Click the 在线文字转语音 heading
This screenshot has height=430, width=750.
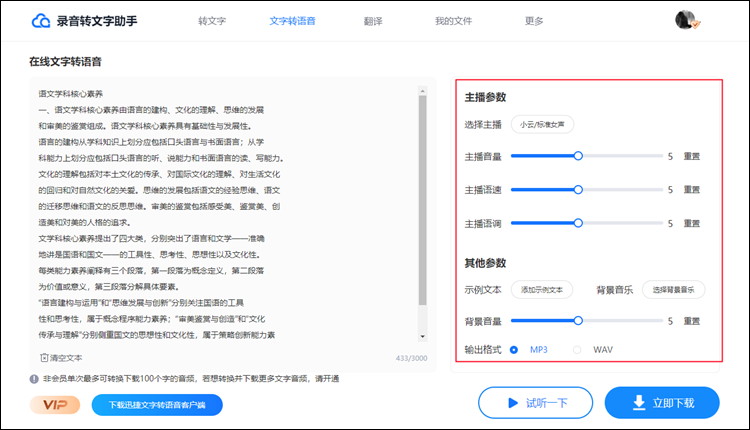(66, 62)
